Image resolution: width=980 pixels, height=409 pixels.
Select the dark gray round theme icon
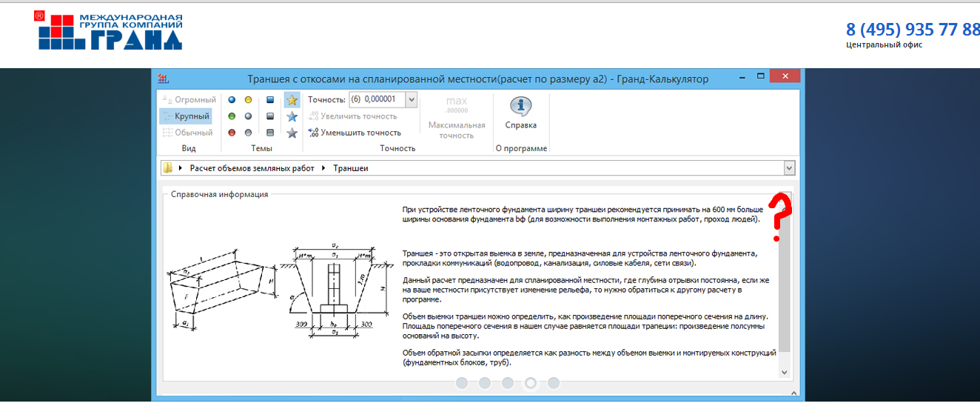pyautogui.click(x=249, y=133)
